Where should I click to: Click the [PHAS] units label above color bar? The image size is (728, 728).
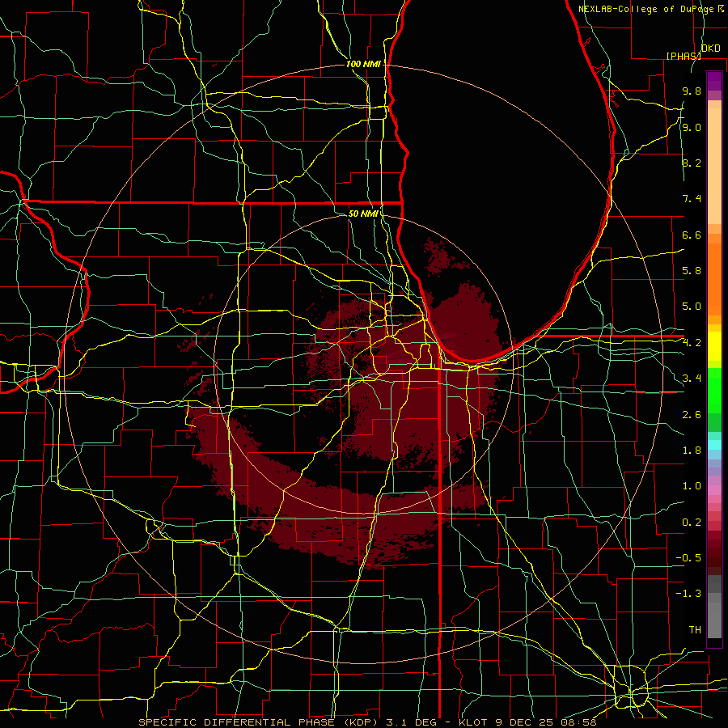tap(684, 56)
